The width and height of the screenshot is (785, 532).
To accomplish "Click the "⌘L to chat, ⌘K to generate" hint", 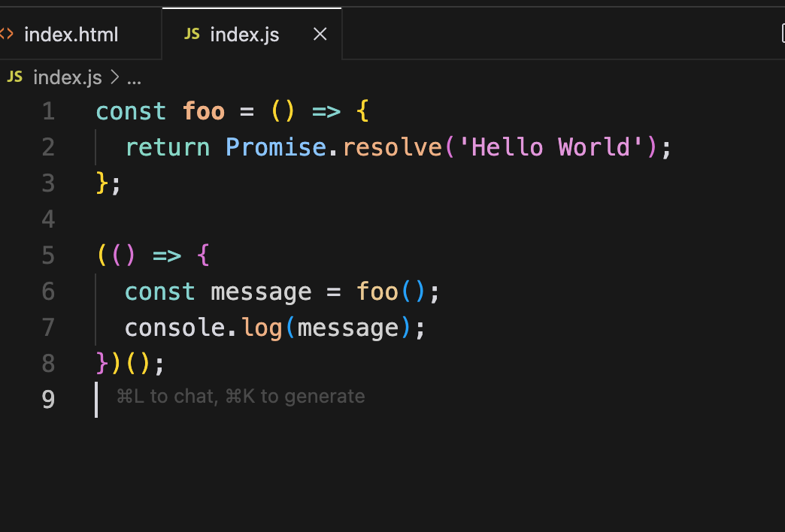I will click(x=241, y=397).
